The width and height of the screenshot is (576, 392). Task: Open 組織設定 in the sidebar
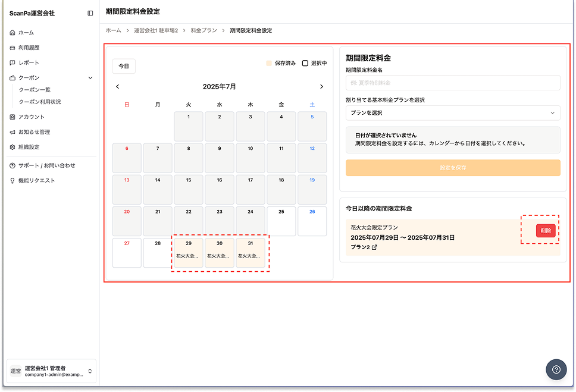(x=29, y=147)
